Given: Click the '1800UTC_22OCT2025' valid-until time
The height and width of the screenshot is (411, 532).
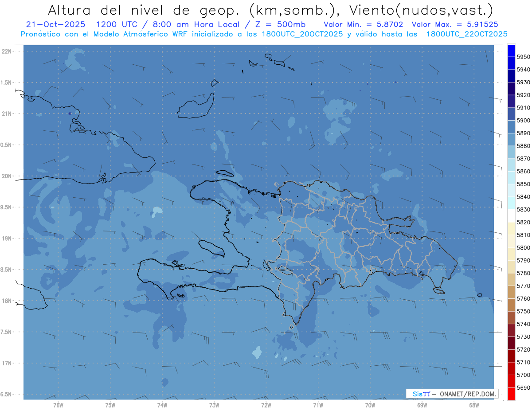Looking at the screenshot, I should [467, 34].
